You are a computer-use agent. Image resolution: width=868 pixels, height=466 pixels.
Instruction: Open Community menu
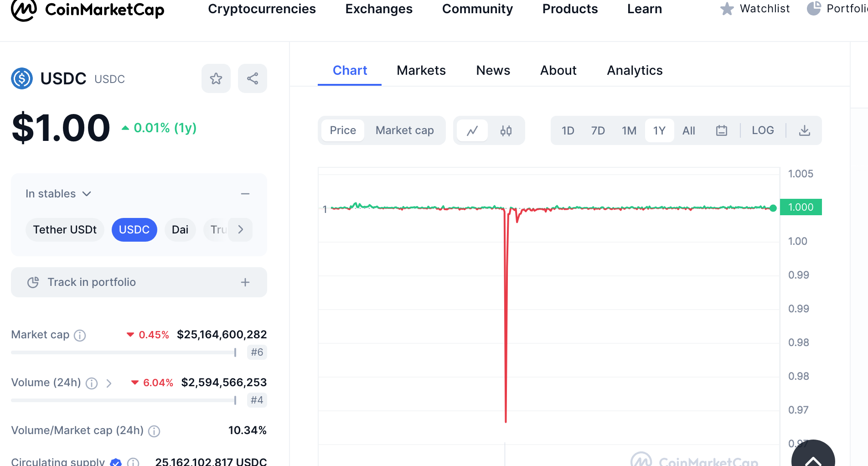pyautogui.click(x=477, y=9)
